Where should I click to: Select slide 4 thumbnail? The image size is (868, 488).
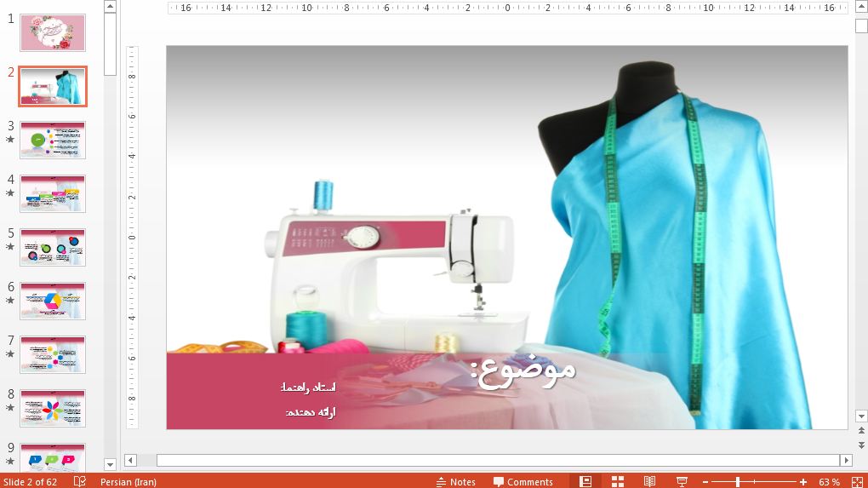[x=53, y=193]
